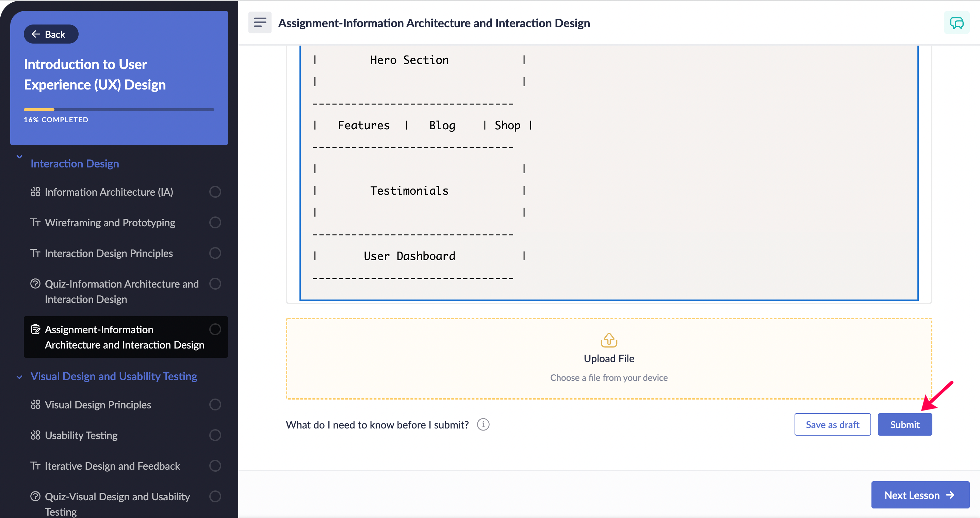The width and height of the screenshot is (980, 518).
Task: Click the Assignment lesson edit icon
Action: tap(35, 329)
